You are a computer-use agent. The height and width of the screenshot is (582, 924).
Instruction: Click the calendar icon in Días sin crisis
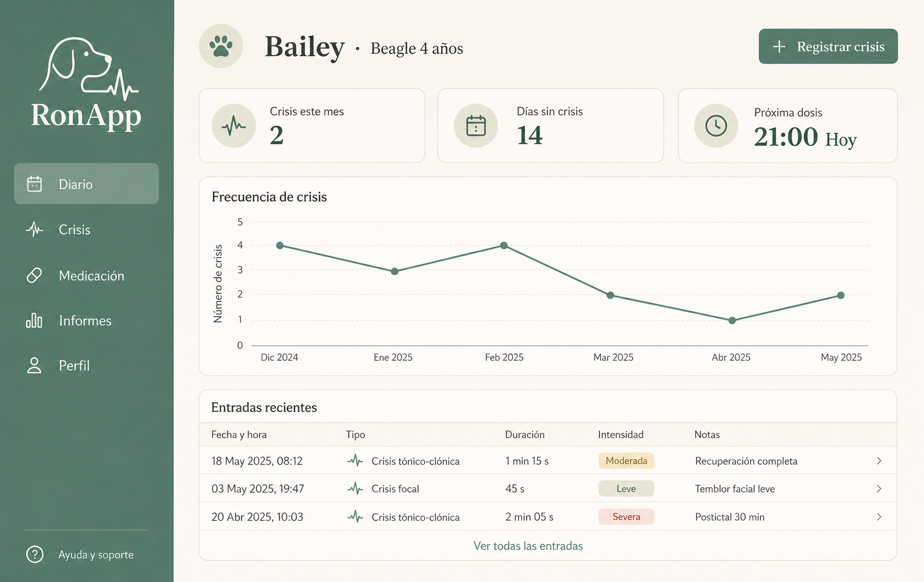[476, 125]
